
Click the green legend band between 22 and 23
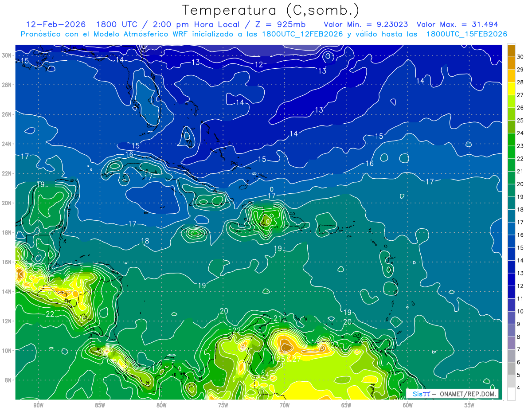coord(511,152)
